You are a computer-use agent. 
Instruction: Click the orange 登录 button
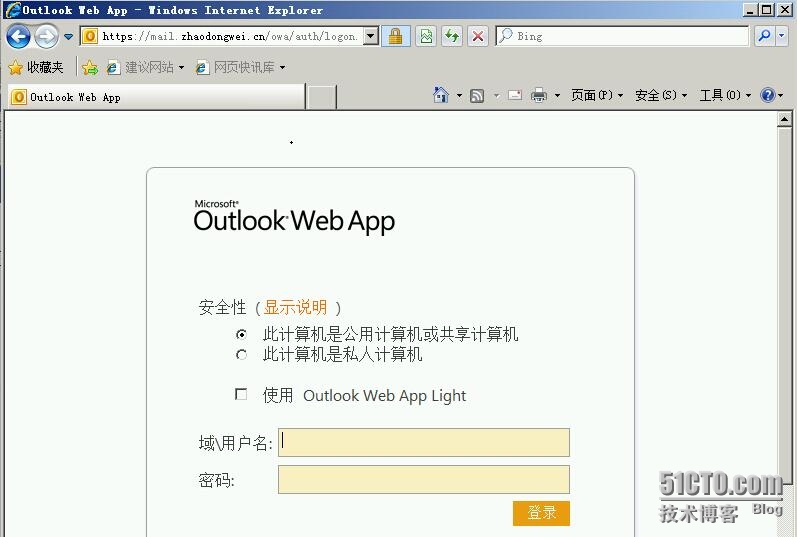click(541, 513)
